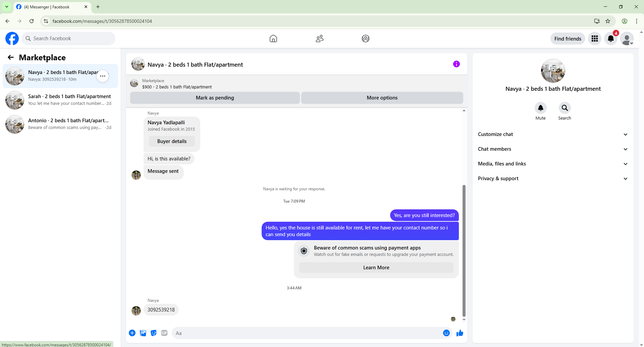644x347 pixels.
Task: Search in conversation using the magnifier icon
Action: coord(565,108)
